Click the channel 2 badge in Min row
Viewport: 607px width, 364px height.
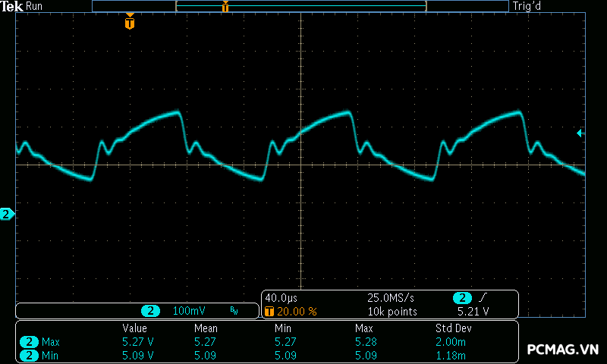pos(30,355)
